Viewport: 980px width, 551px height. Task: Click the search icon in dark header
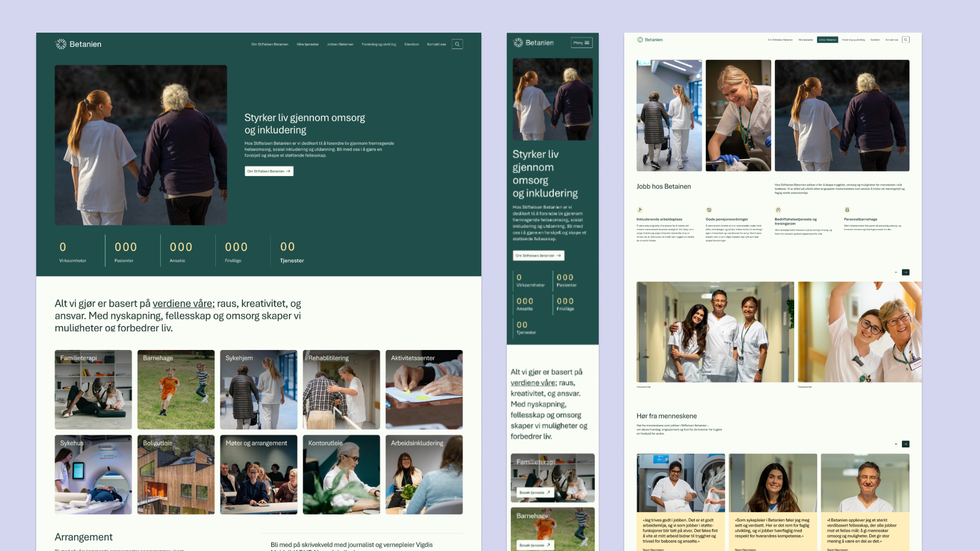pos(457,44)
